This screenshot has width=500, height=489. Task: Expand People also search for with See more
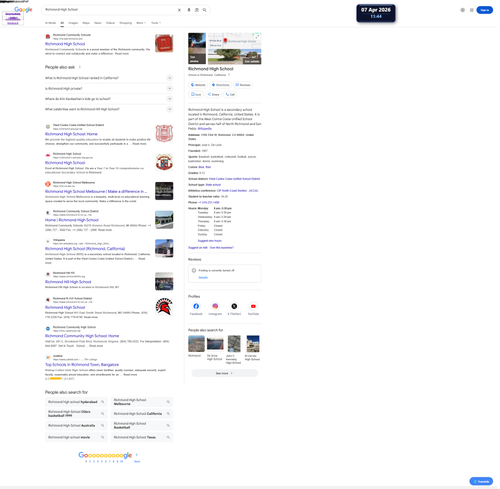(x=224, y=373)
